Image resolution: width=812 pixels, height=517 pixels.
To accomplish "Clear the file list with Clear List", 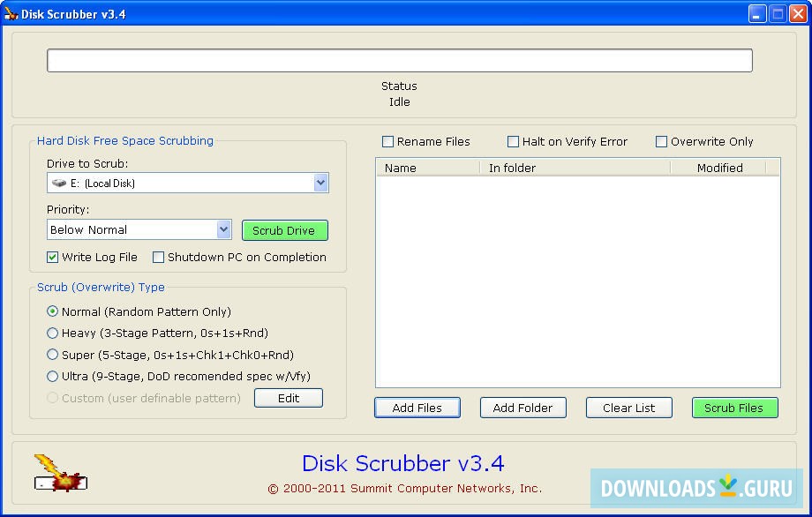I will 628,408.
